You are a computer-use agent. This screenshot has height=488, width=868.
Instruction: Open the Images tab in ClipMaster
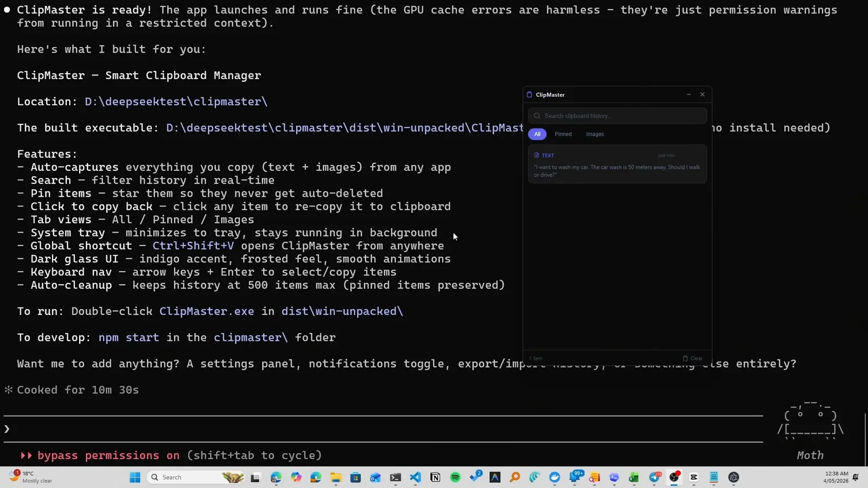pyautogui.click(x=595, y=134)
